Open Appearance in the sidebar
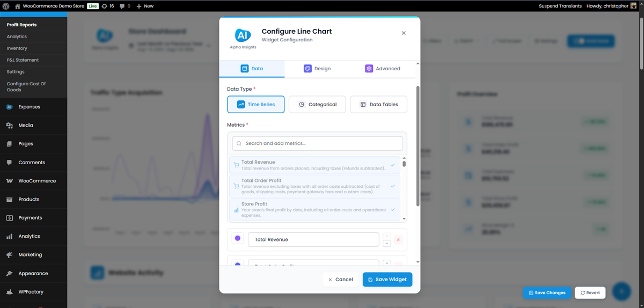The height and width of the screenshot is (308, 644). coord(33,273)
